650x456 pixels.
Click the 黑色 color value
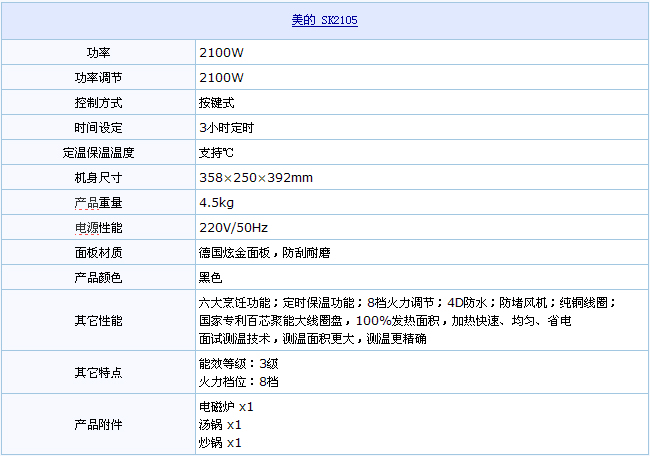point(210,277)
